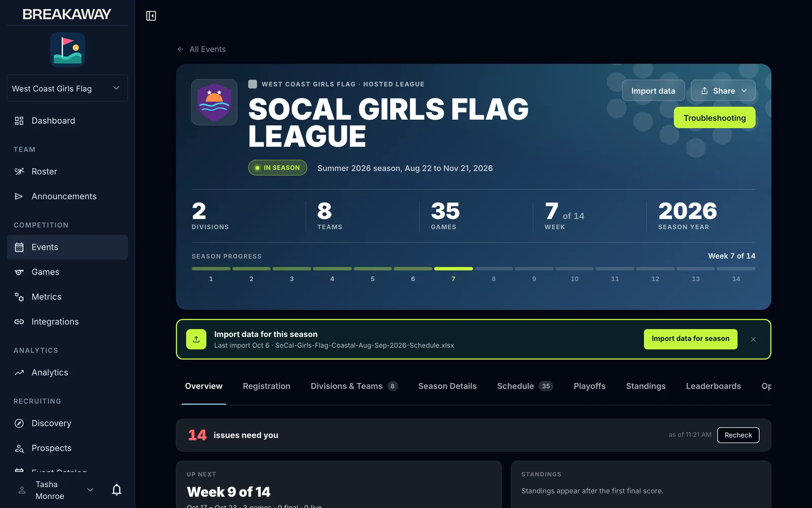Click the Integrations link icon

tap(19, 322)
